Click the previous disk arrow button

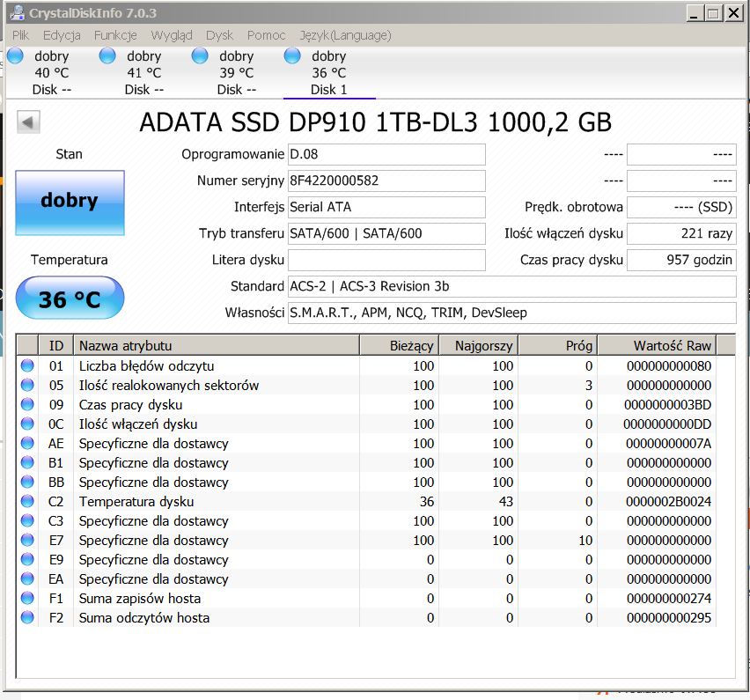[28, 122]
